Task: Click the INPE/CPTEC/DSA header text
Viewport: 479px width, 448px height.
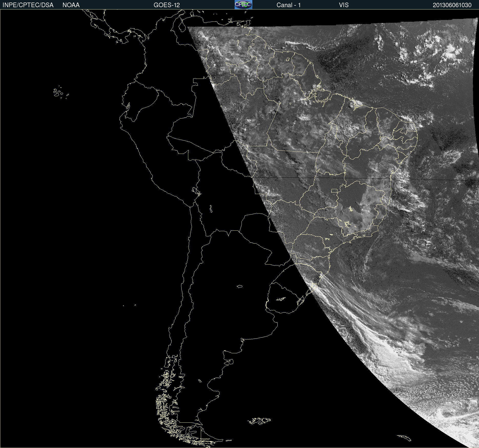Action: point(28,5)
